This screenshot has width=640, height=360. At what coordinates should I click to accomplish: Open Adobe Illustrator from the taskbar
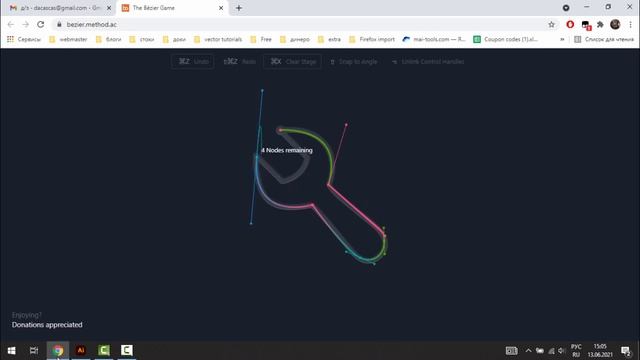[81, 350]
